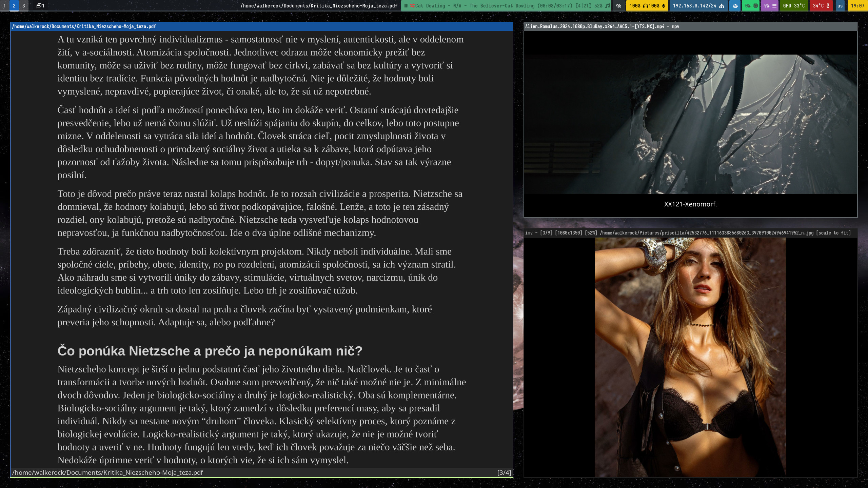Image resolution: width=868 pixels, height=488 pixels.
Task: Focus the mpv Alien Romulus window title
Action: pos(602,26)
